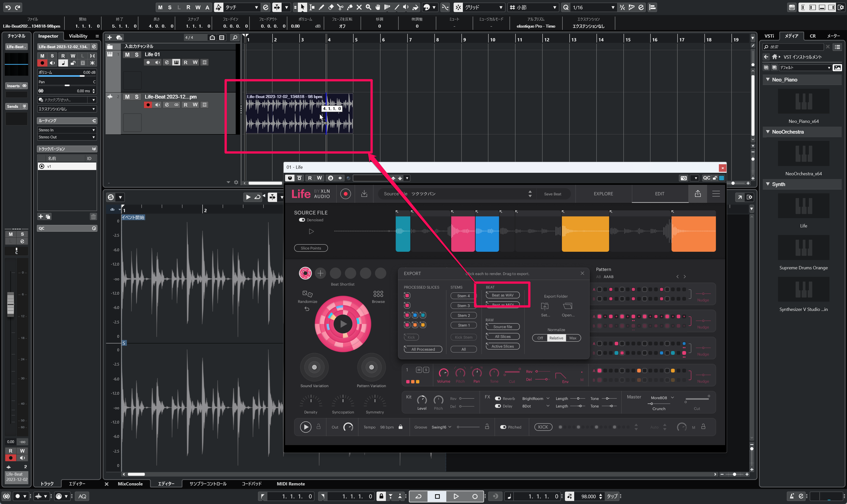Open the MixConsole lower tab

click(x=130, y=484)
